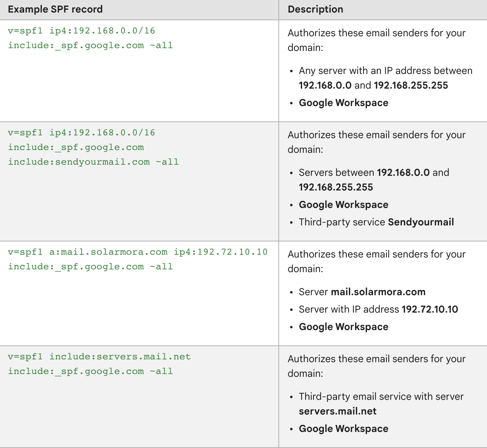
Task: Click bold 192.168.0.0 in first description
Action: point(325,85)
